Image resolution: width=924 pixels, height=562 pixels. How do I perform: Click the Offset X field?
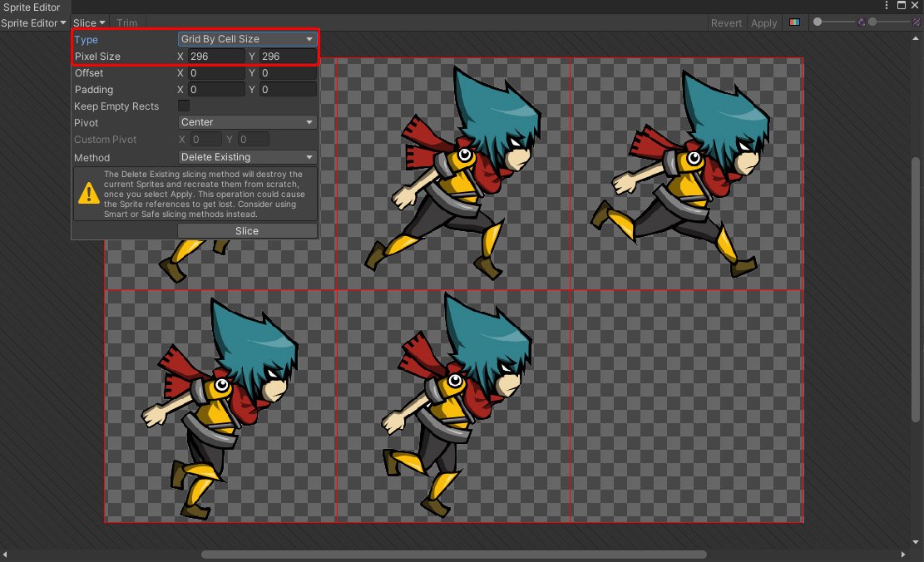click(x=215, y=73)
